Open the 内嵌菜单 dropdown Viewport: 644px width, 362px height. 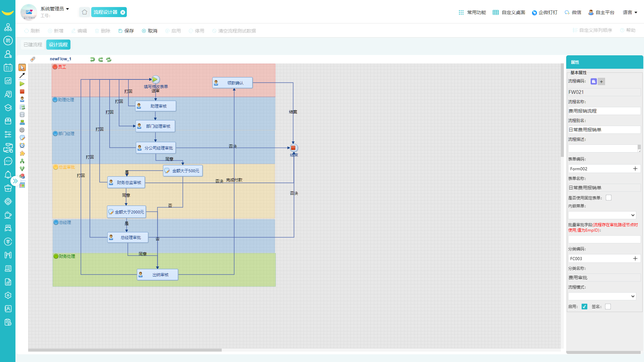click(x=602, y=215)
